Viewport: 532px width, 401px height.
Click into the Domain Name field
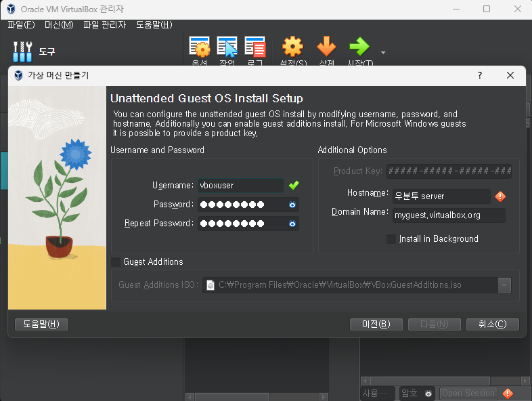[449, 215]
